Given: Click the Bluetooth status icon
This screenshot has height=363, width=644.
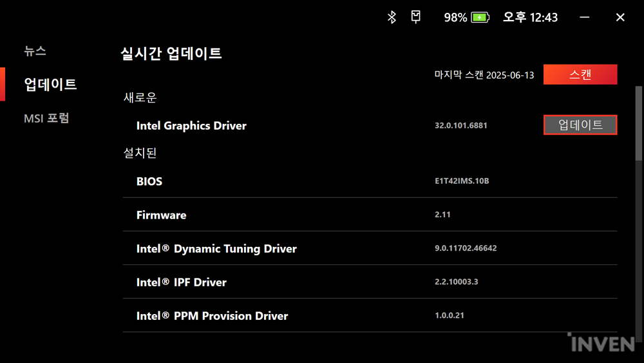Looking at the screenshot, I should (392, 17).
